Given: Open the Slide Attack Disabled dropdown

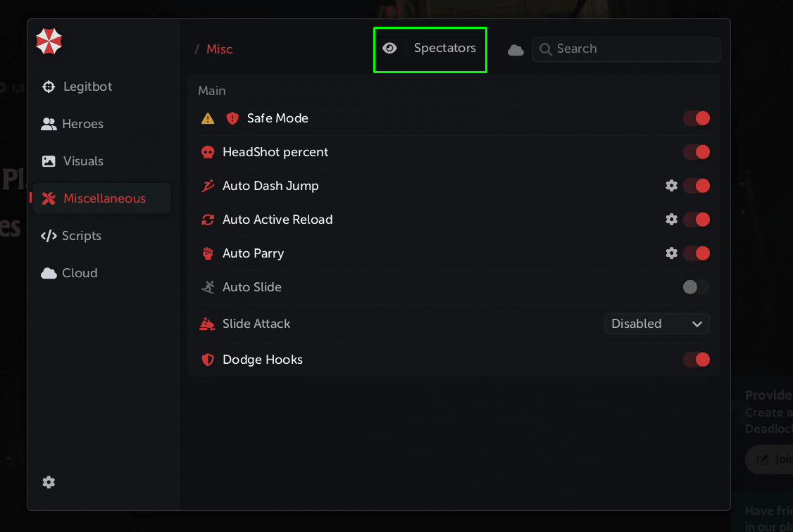Looking at the screenshot, I should 656,324.
